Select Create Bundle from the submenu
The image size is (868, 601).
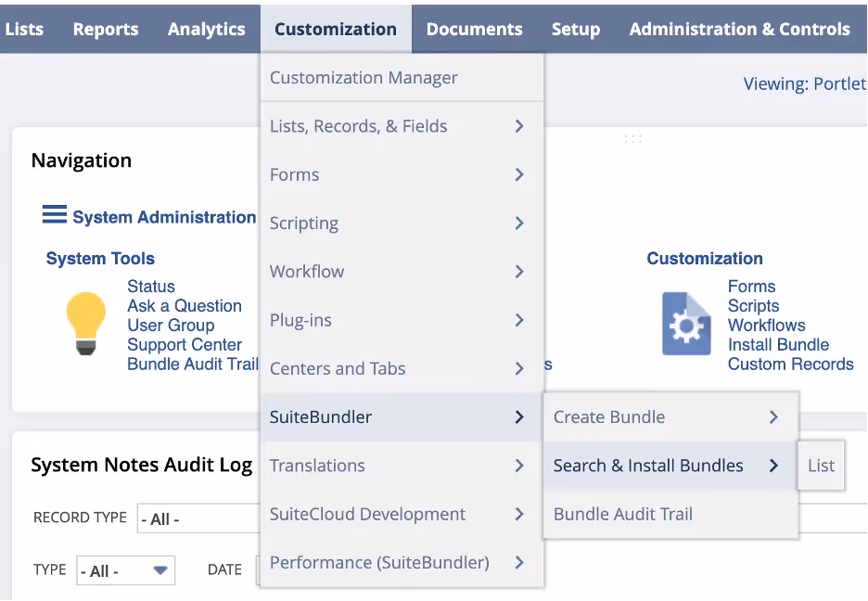[609, 417]
